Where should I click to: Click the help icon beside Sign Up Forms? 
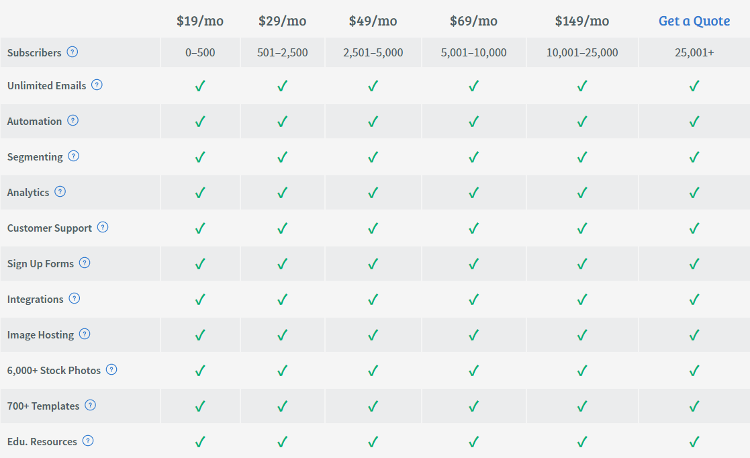(84, 262)
